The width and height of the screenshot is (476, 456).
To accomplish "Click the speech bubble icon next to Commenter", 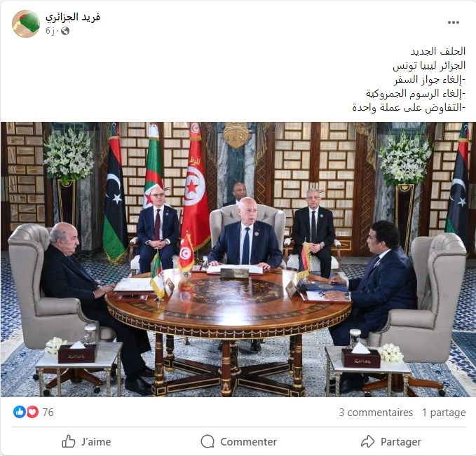I will click(x=208, y=441).
